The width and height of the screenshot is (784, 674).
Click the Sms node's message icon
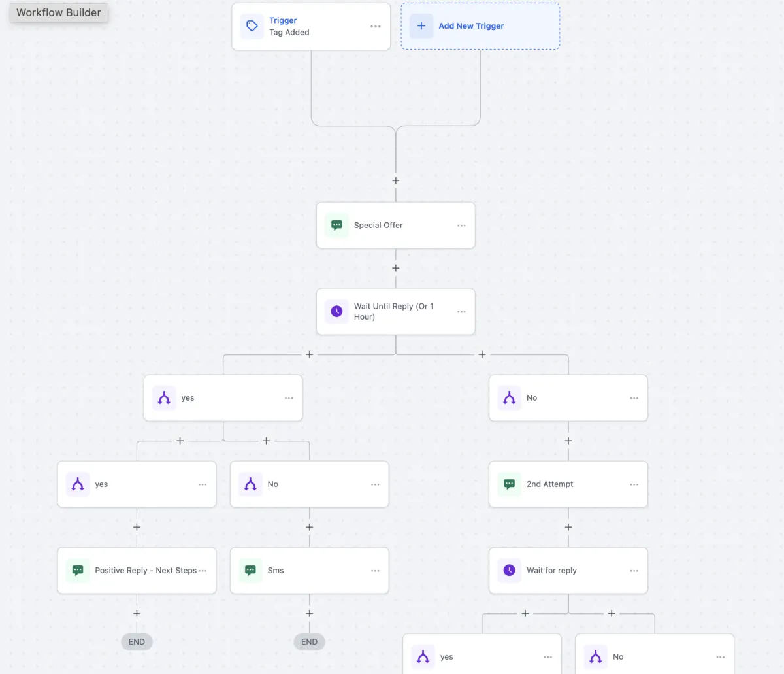tap(250, 570)
